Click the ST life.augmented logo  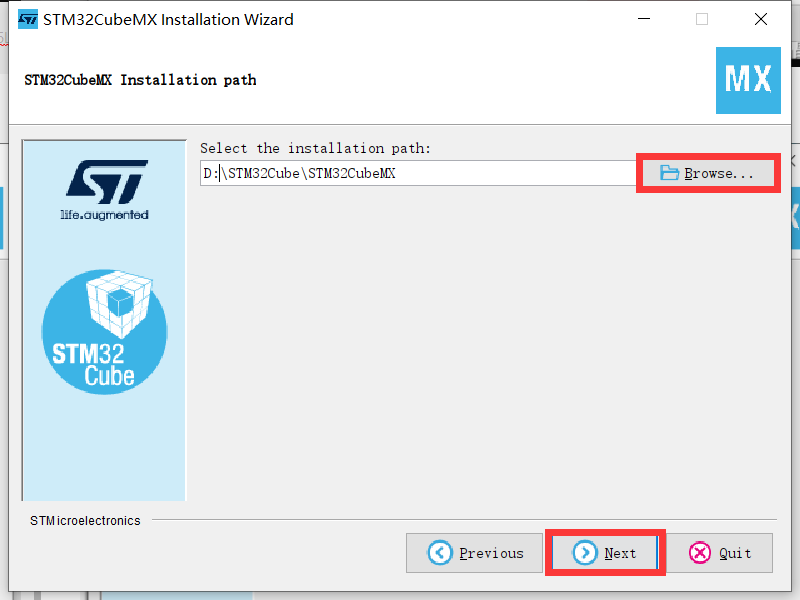pos(105,190)
